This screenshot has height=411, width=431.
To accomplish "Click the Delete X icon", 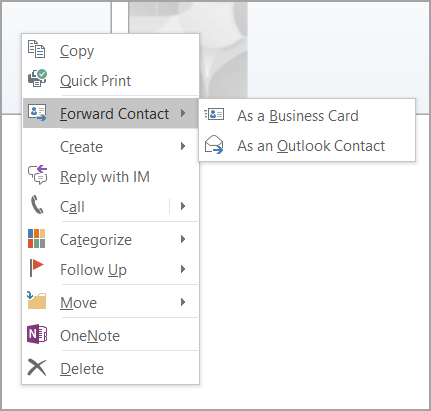I will point(37,367).
